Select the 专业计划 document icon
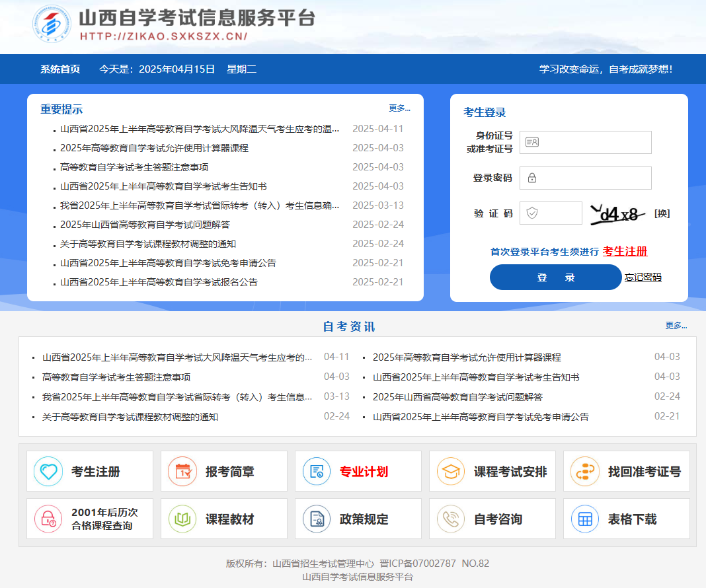706x588 pixels. click(316, 470)
